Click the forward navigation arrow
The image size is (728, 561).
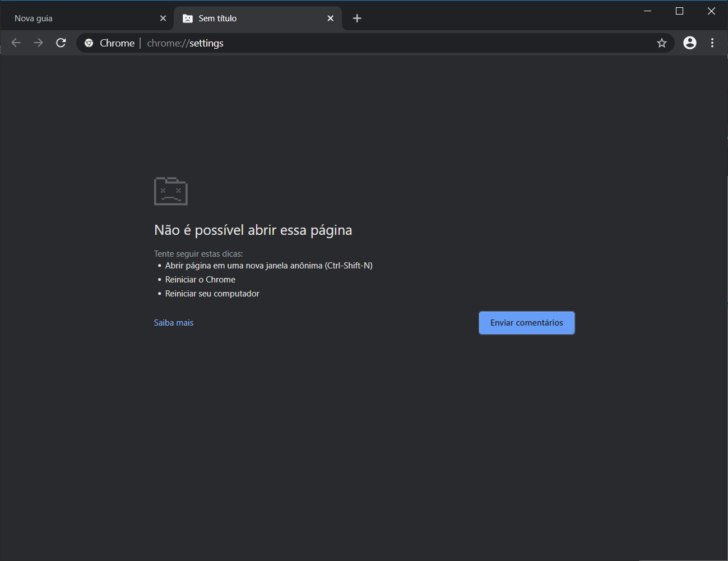pyautogui.click(x=38, y=43)
